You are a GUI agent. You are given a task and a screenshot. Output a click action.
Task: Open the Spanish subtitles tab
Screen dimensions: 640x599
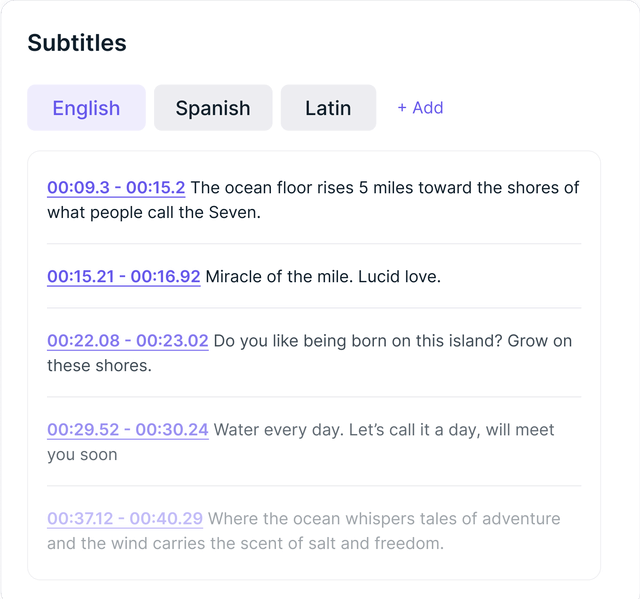[213, 108]
